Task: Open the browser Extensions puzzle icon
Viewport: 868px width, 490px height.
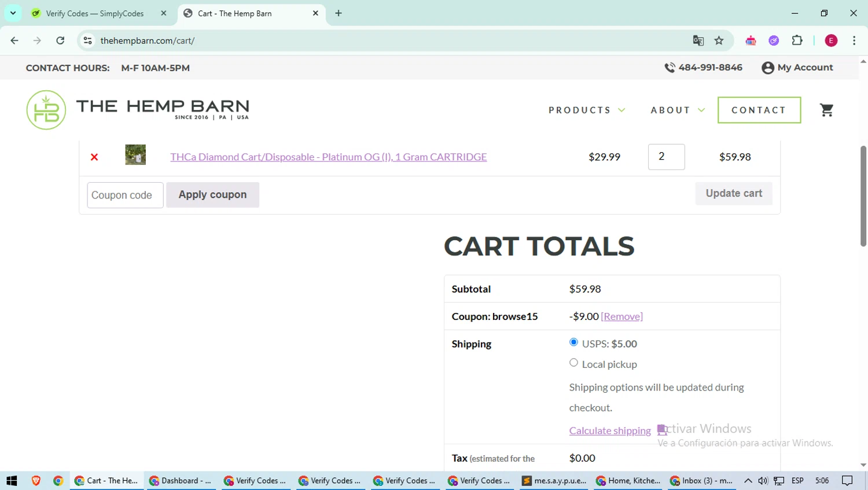Action: coord(797,40)
